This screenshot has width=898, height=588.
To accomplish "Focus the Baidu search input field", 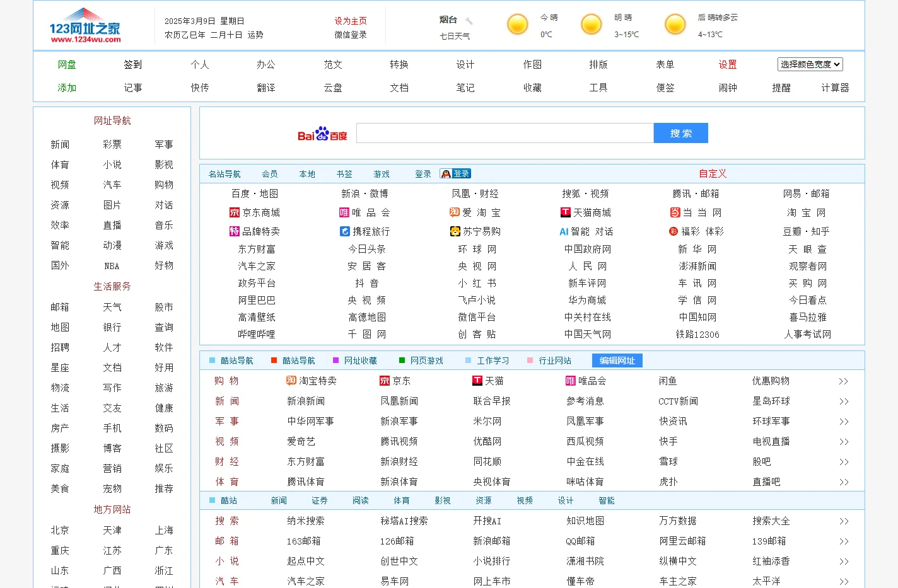I will [x=505, y=133].
